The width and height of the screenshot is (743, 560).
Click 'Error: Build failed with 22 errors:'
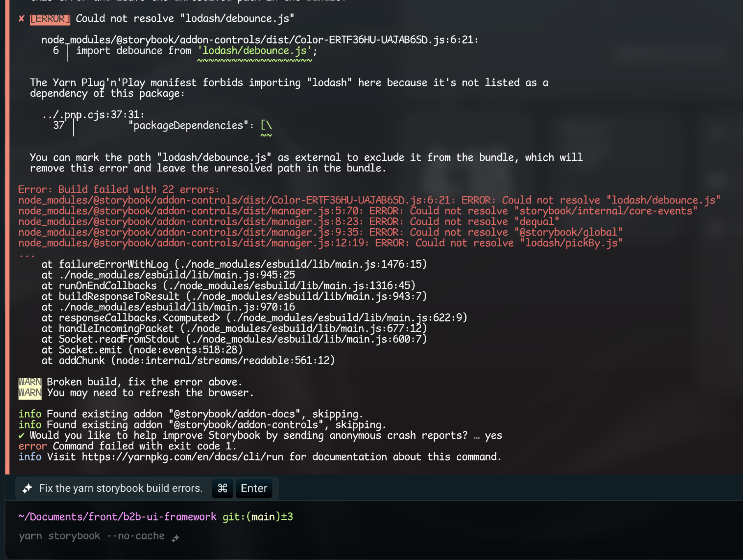[118, 190]
